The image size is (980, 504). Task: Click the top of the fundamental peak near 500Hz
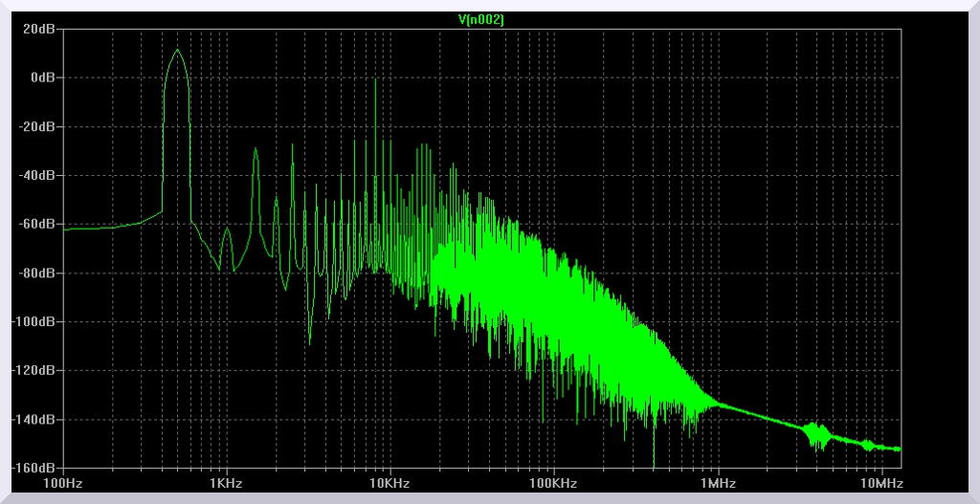177,51
